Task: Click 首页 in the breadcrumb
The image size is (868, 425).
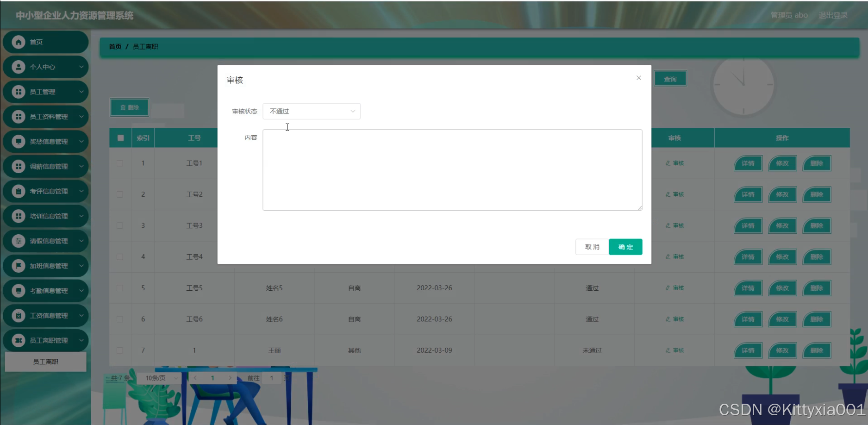Action: (x=115, y=47)
